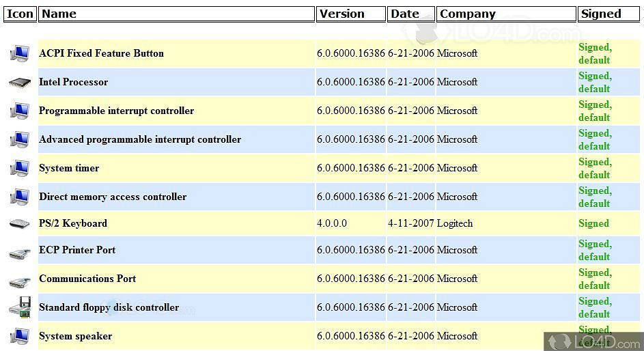644x351 pixels.
Task: Click the 4-11-2007 date entry
Action: pos(410,223)
